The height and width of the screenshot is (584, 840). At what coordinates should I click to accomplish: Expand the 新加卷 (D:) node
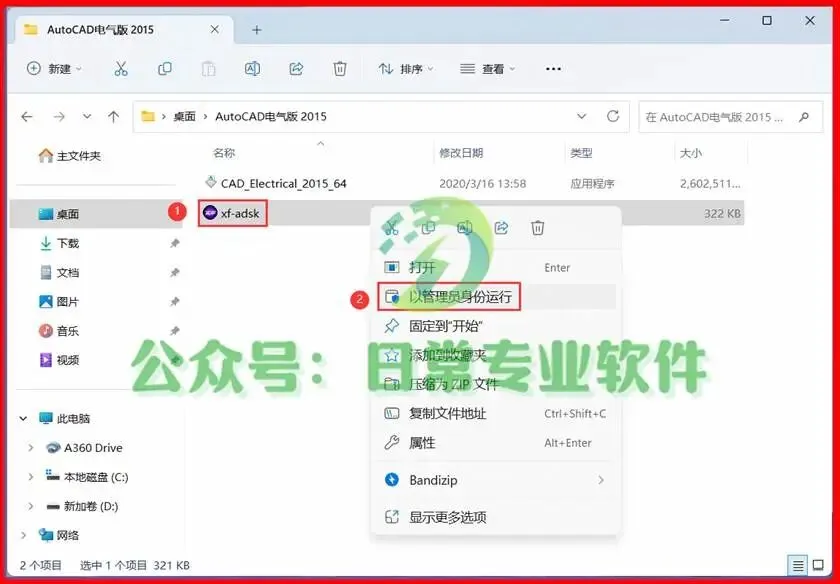(31, 506)
